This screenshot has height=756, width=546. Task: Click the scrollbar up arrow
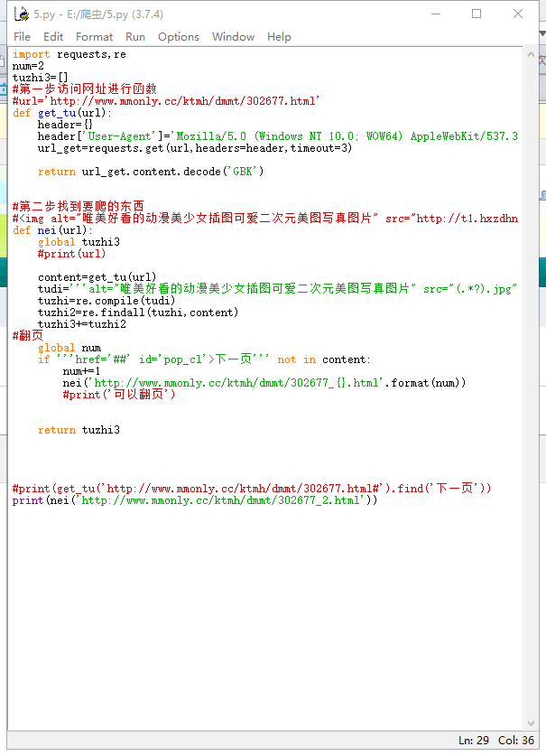(531, 54)
